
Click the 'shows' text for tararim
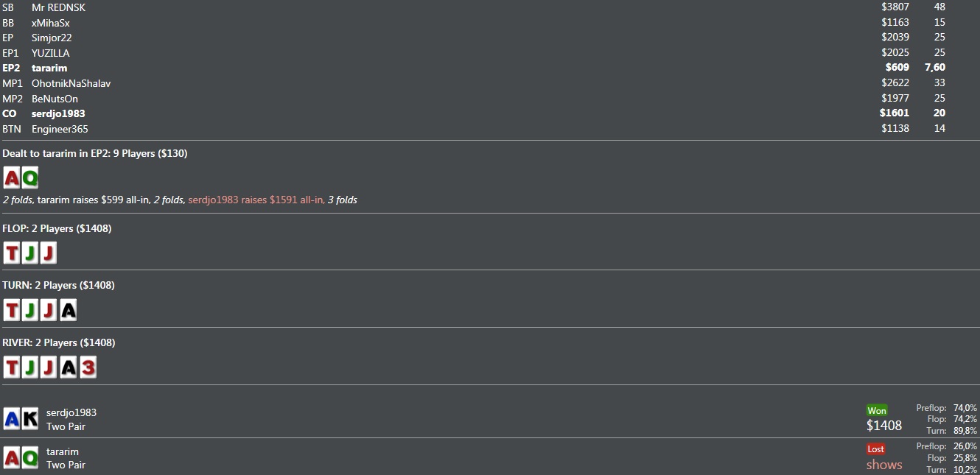point(884,465)
